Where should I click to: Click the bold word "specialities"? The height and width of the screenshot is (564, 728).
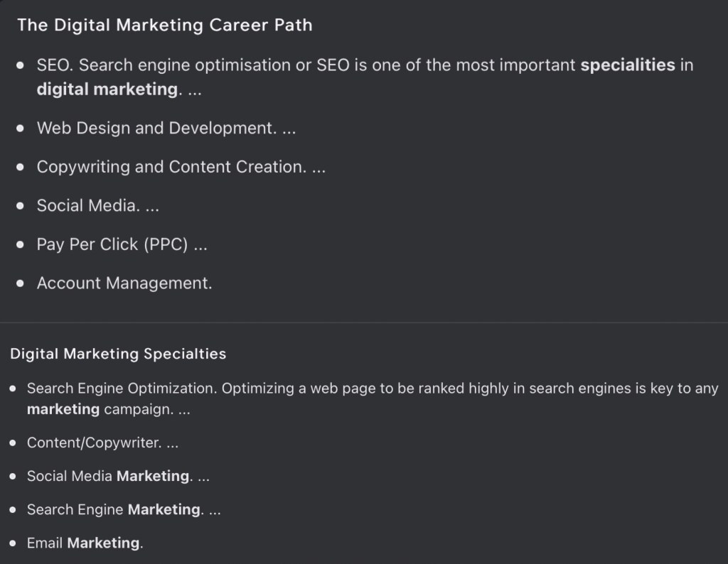(627, 65)
